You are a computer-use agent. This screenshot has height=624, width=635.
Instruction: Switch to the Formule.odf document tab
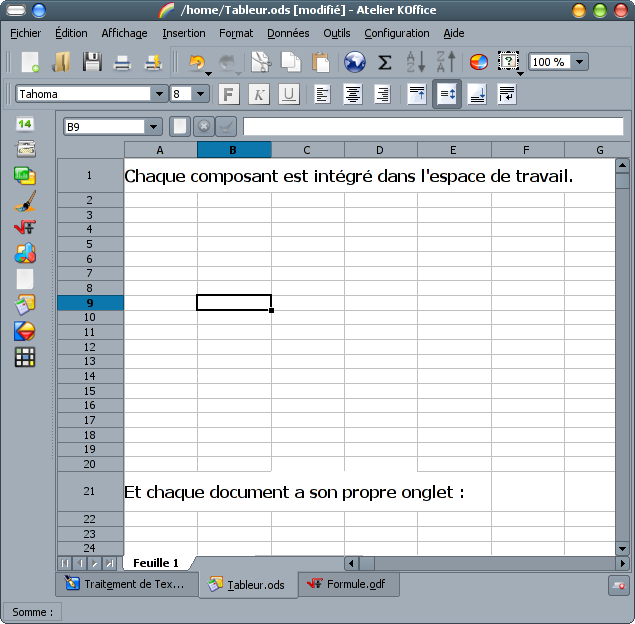pos(349,584)
